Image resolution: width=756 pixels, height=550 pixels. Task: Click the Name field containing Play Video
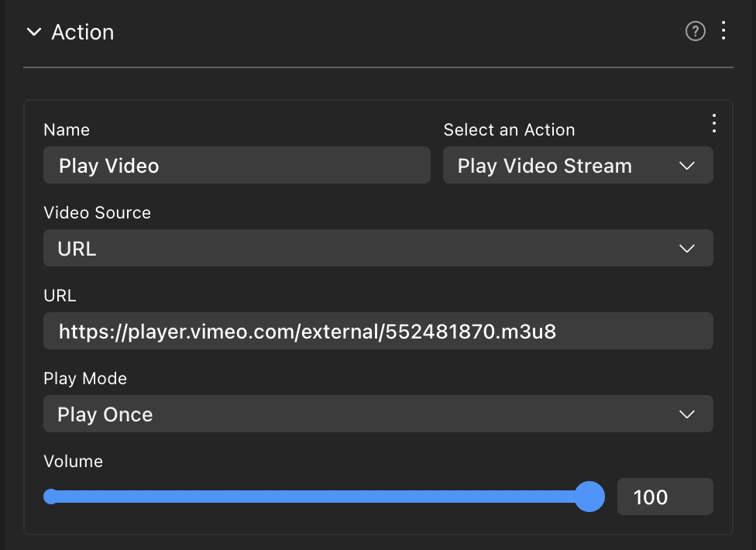point(236,166)
